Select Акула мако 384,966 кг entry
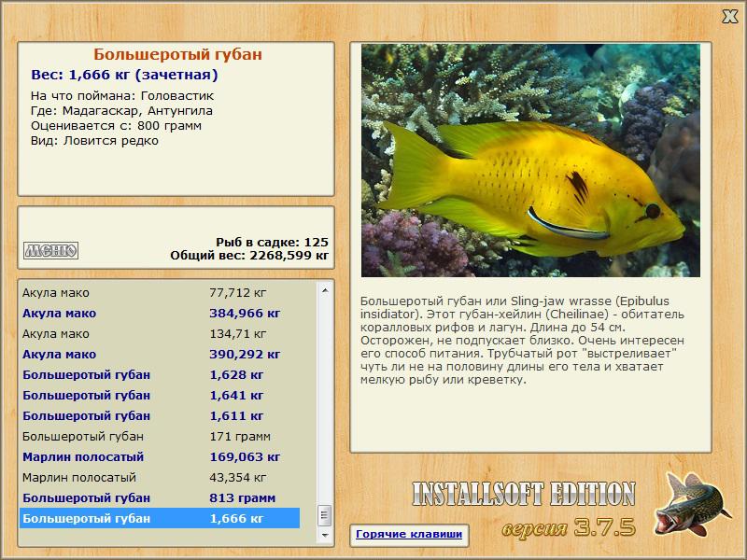The height and width of the screenshot is (560, 747). [x=160, y=314]
